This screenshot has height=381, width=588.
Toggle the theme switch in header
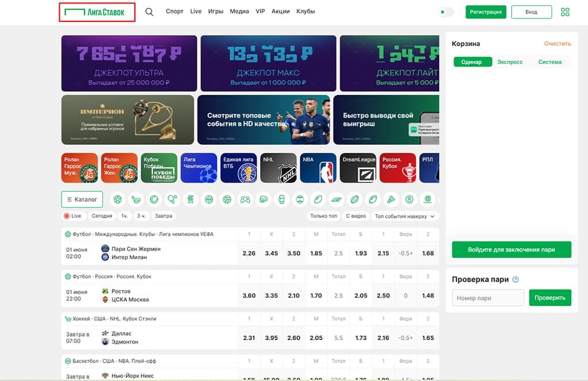pyautogui.click(x=446, y=12)
